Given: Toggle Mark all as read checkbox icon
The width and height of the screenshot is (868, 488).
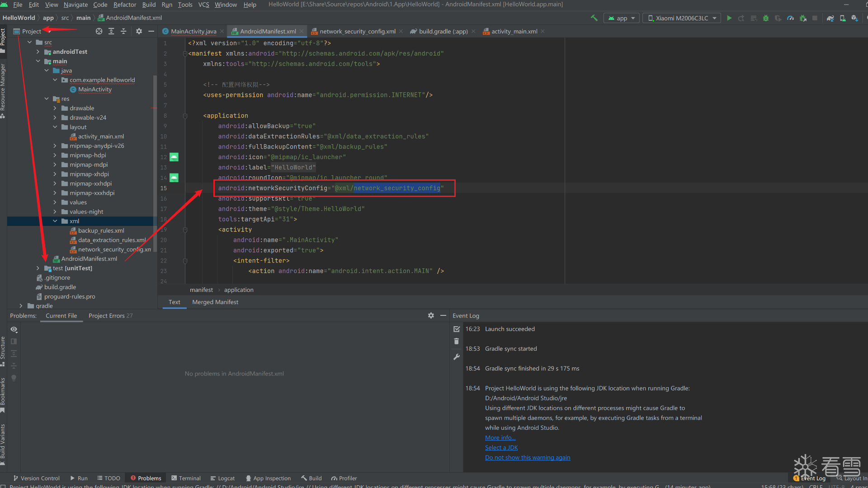Looking at the screenshot, I should pyautogui.click(x=457, y=329).
